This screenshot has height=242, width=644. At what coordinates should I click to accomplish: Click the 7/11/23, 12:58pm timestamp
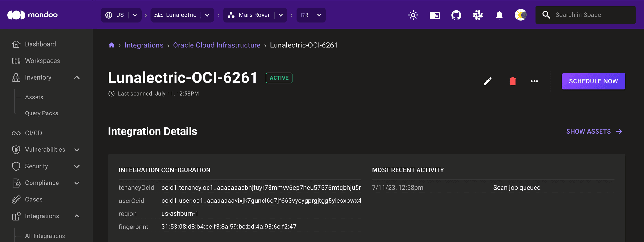pyautogui.click(x=397, y=188)
